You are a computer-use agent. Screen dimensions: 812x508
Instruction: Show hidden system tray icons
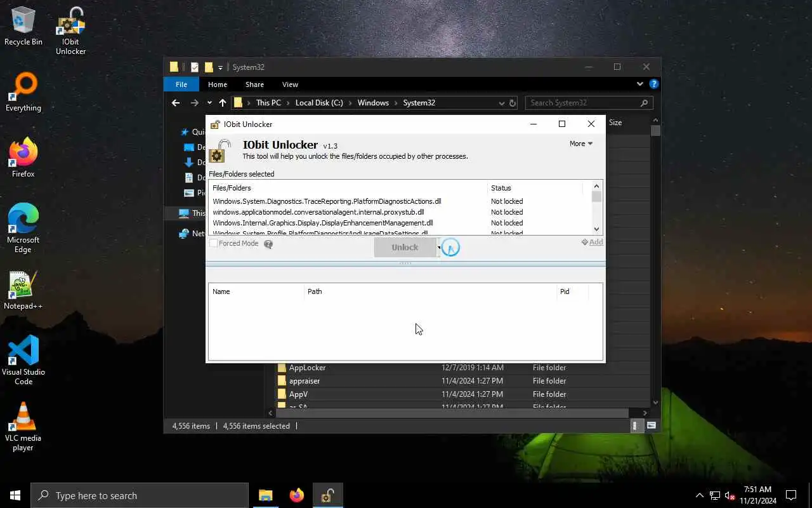(x=700, y=495)
